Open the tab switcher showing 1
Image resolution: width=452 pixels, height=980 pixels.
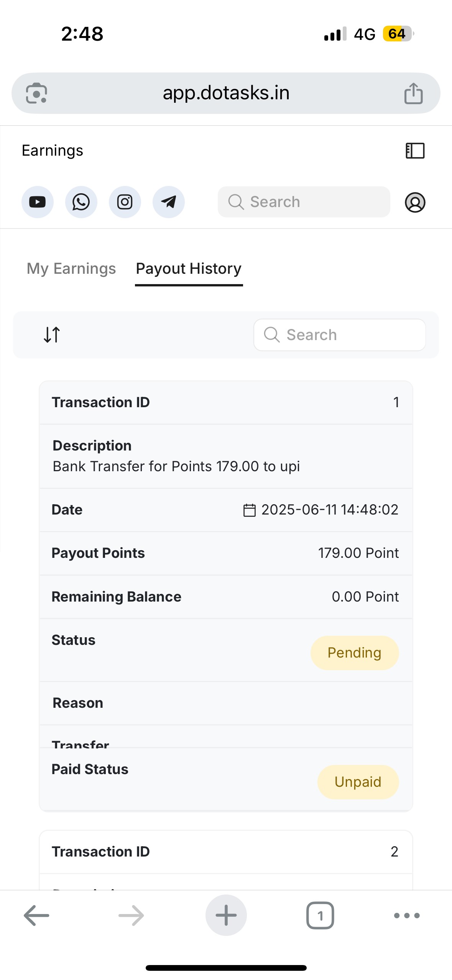[320, 916]
